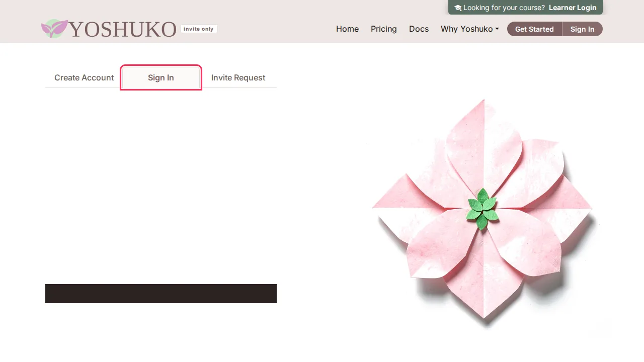The image size is (644, 362).
Task: Click Sign In button in top navbar
Action: [x=582, y=29]
